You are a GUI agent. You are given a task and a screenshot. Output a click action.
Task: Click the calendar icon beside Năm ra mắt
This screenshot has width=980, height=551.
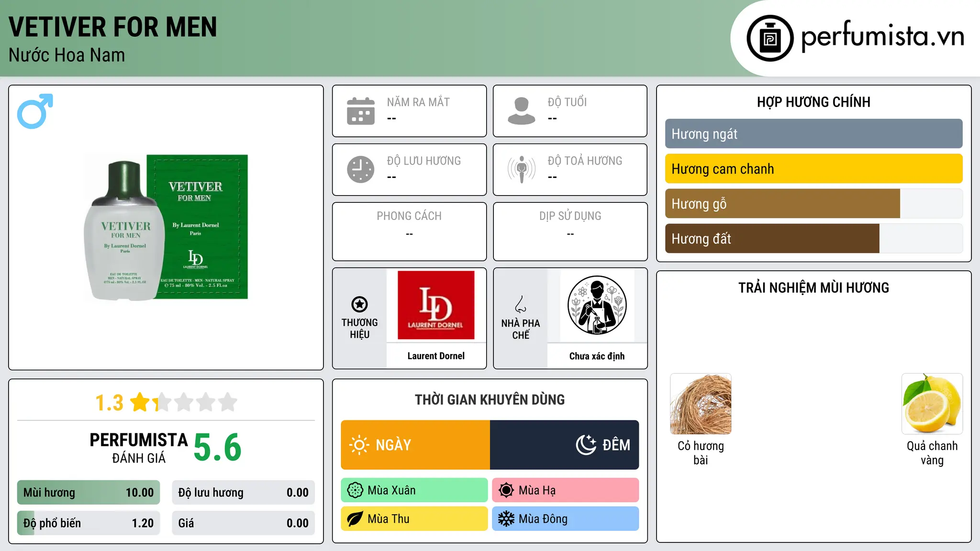pyautogui.click(x=361, y=111)
